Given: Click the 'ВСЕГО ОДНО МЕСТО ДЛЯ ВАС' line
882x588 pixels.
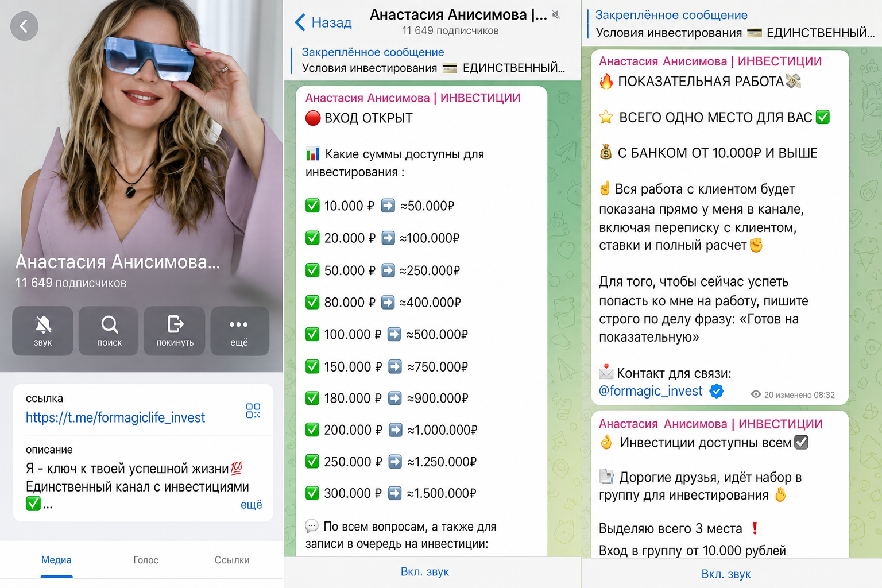Looking at the screenshot, I should 714,118.
